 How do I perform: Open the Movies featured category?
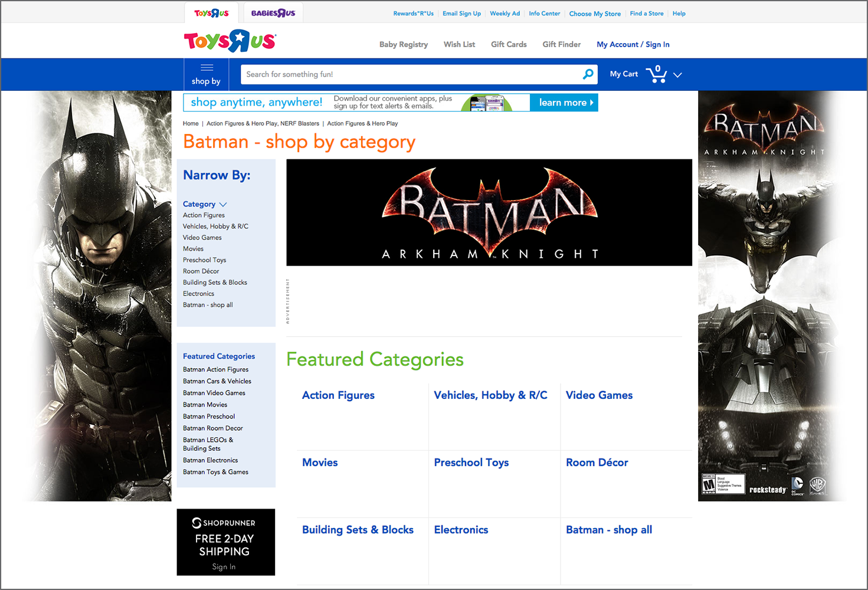pos(320,463)
